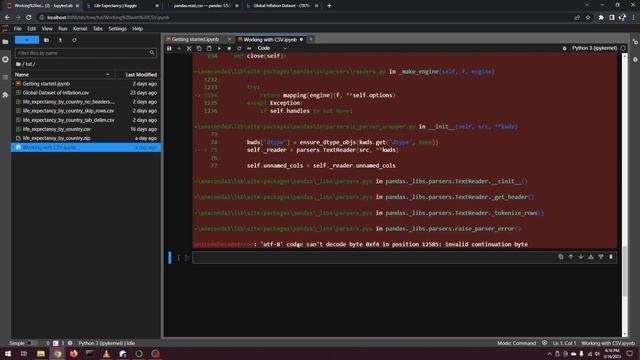Open the Run menu
Image resolution: width=640 pixels, height=360 pixels.
point(62,29)
